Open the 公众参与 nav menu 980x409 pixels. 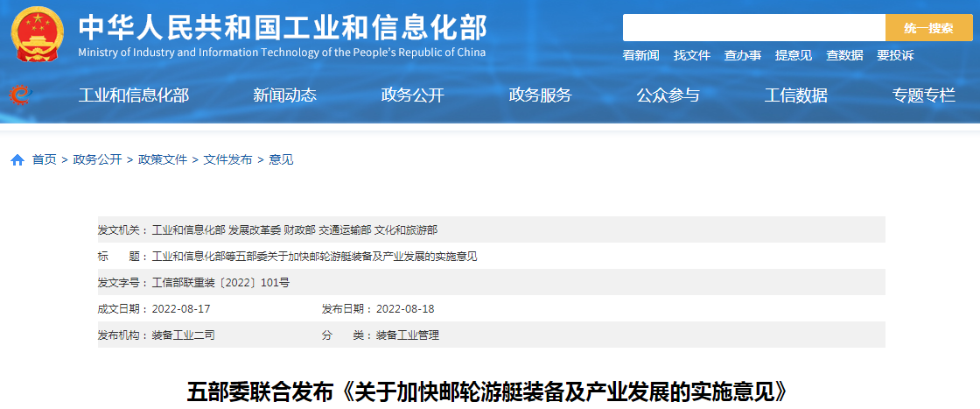pyautogui.click(x=668, y=95)
